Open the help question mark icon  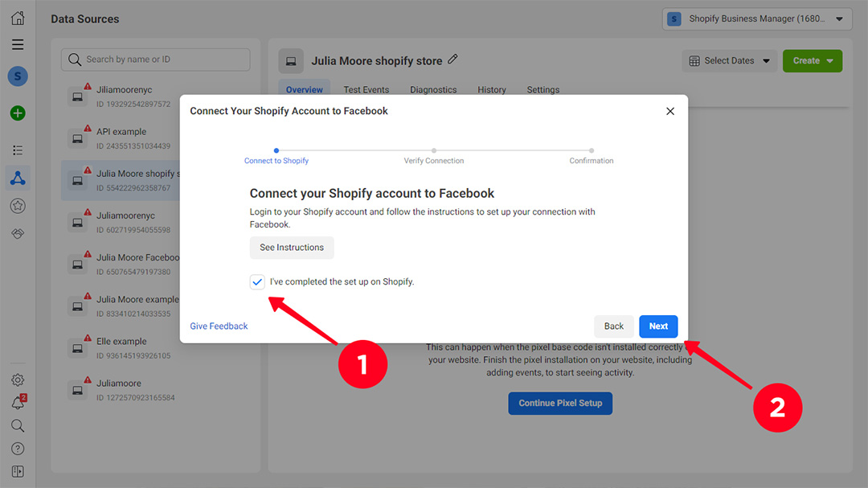tap(18, 449)
